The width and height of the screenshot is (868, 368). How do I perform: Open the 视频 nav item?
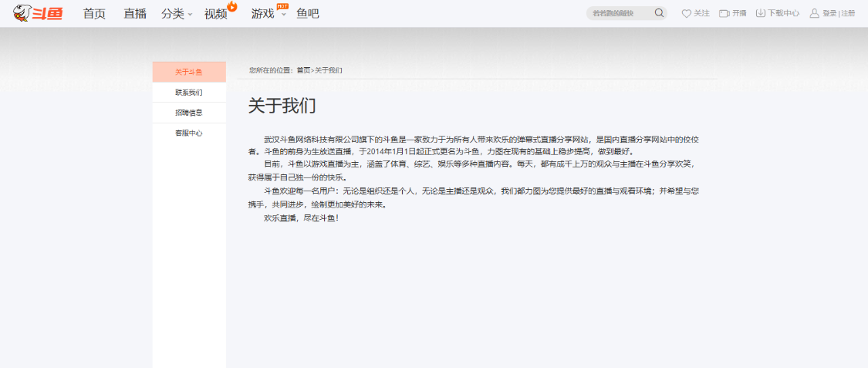(216, 14)
